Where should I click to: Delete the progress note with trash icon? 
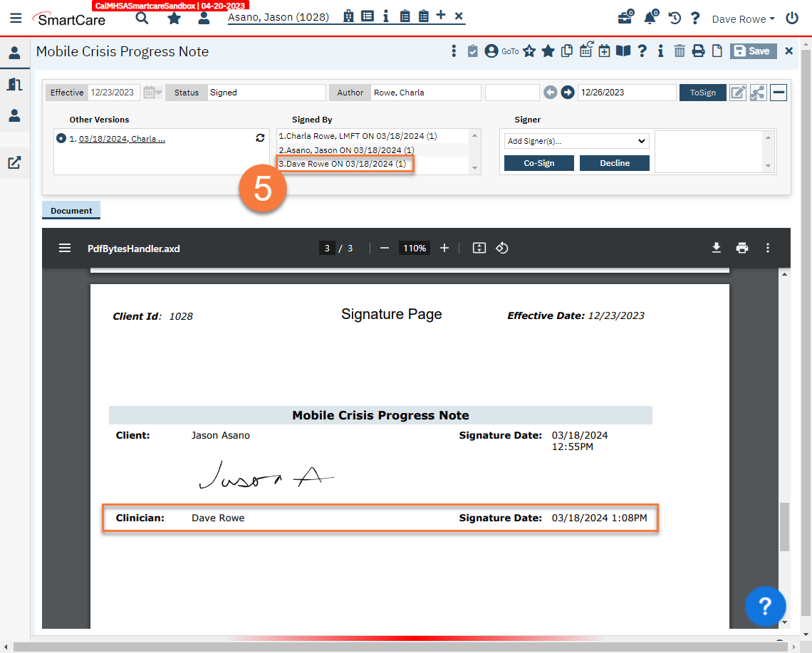(680, 51)
